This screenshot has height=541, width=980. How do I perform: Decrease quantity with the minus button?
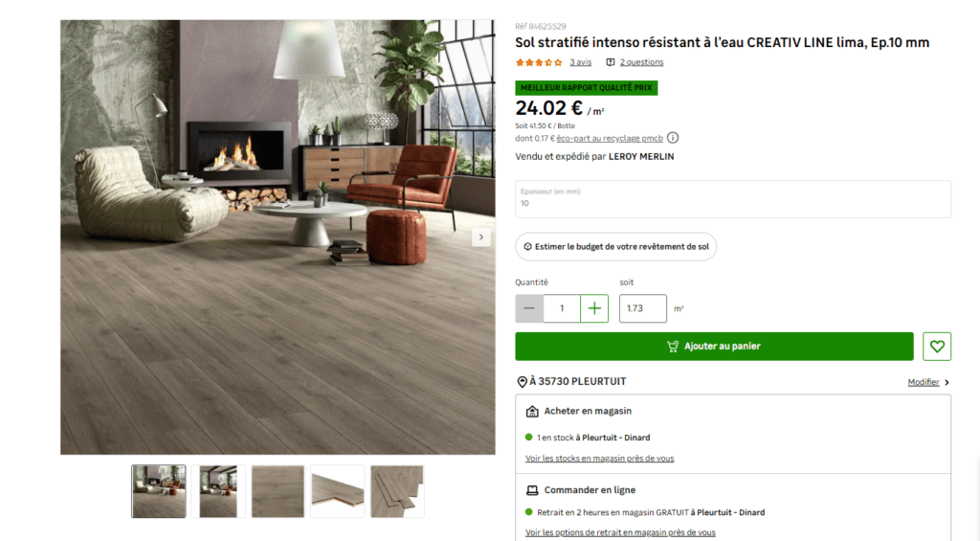528,308
